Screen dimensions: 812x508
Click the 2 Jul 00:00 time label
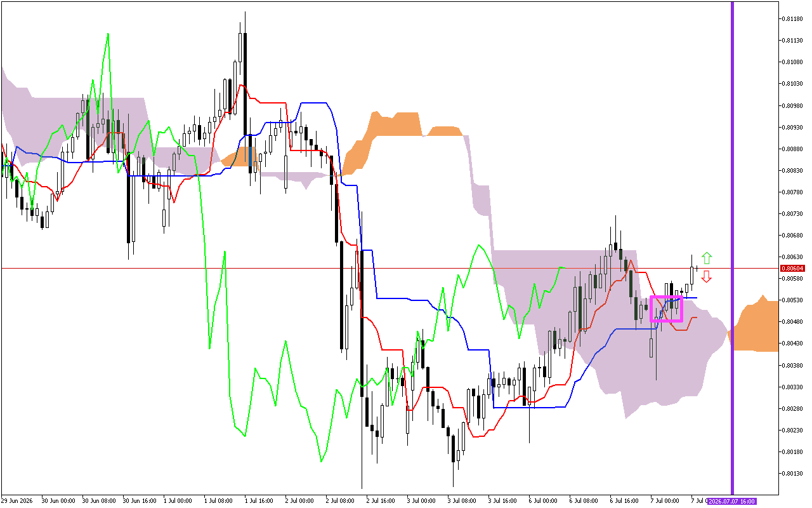(x=299, y=501)
